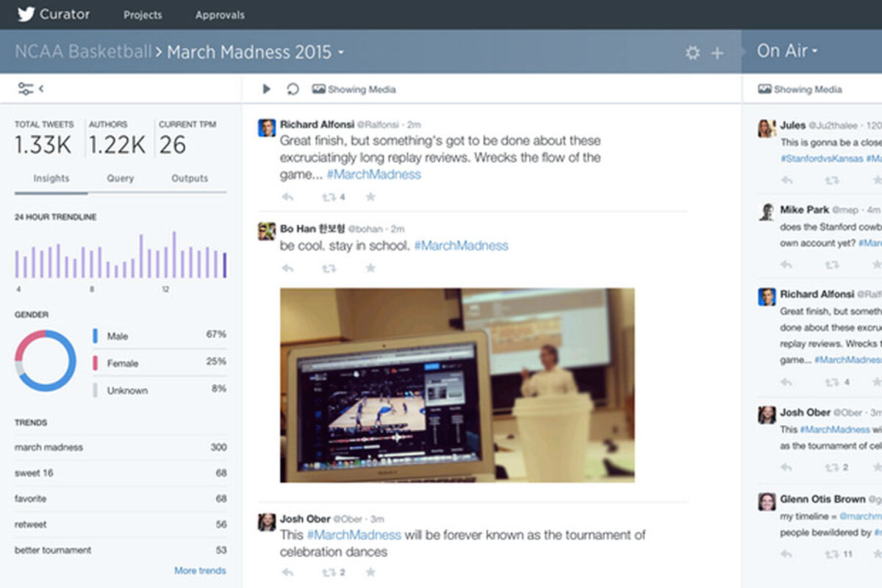Open Richard Alfonsi avatar in On Air column

(767, 297)
